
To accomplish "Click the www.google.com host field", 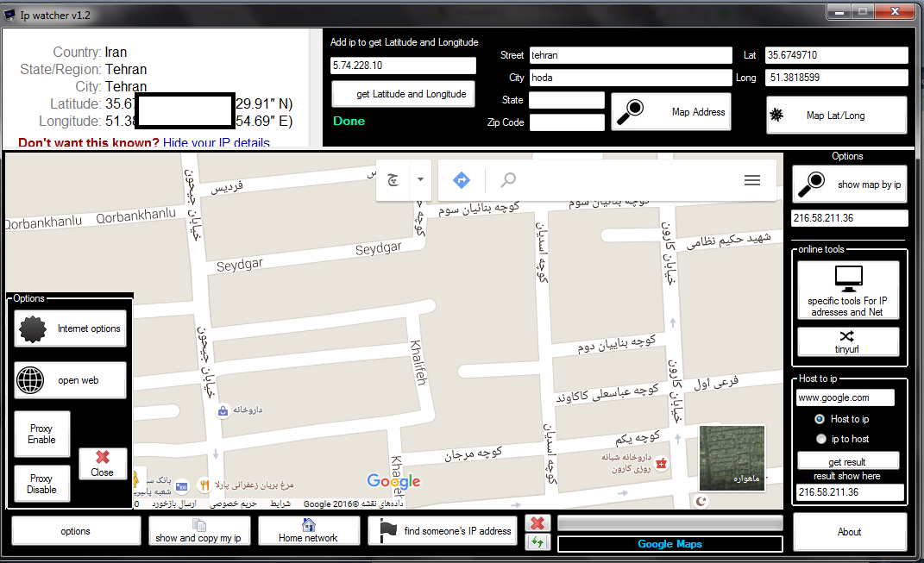I will coord(845,397).
